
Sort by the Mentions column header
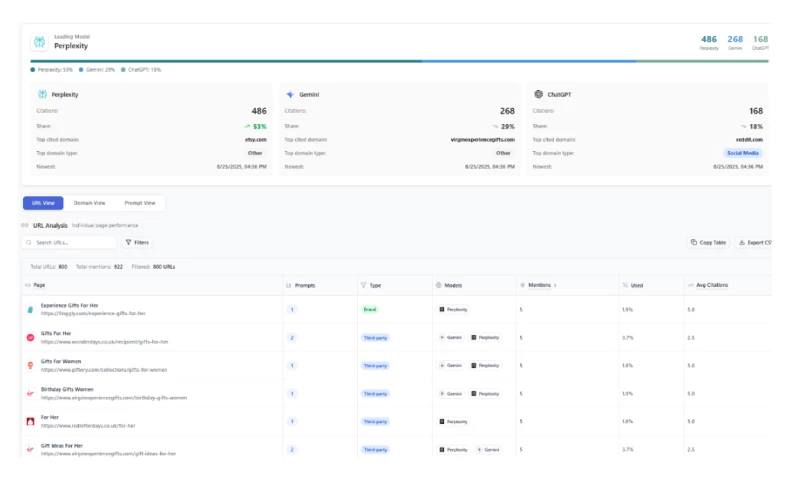(x=539, y=286)
